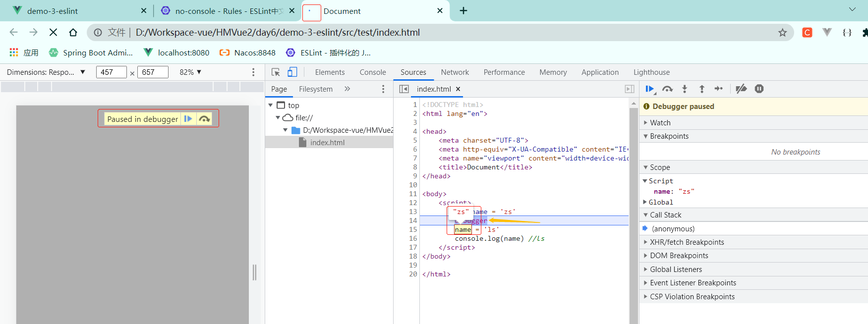Open the localhost:8080 bookmark

coord(176,53)
